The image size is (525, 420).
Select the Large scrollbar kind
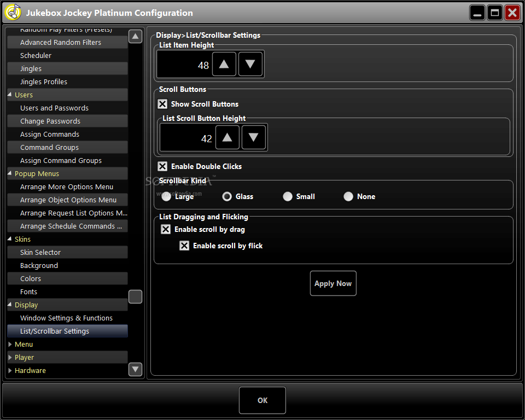166,197
